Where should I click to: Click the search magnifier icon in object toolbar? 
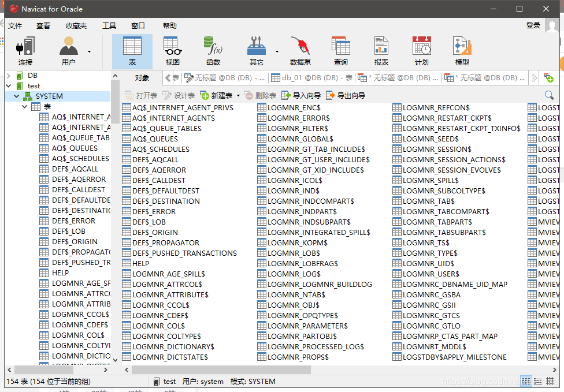[549, 95]
